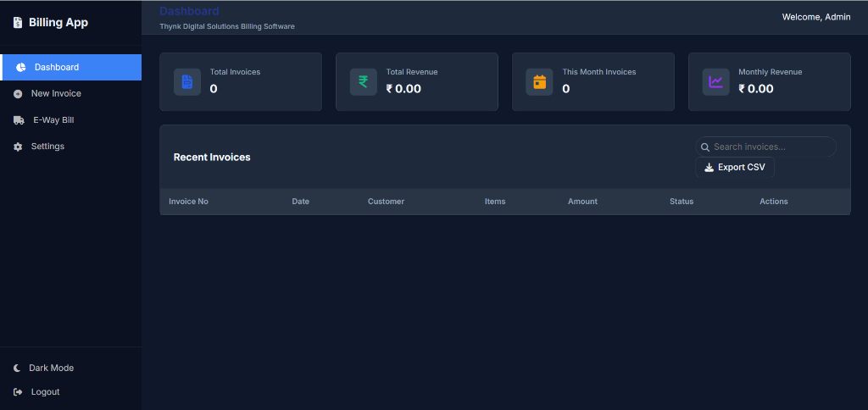Click the Dark Mode moon icon
Viewport: 868px width, 410px height.
(x=17, y=368)
